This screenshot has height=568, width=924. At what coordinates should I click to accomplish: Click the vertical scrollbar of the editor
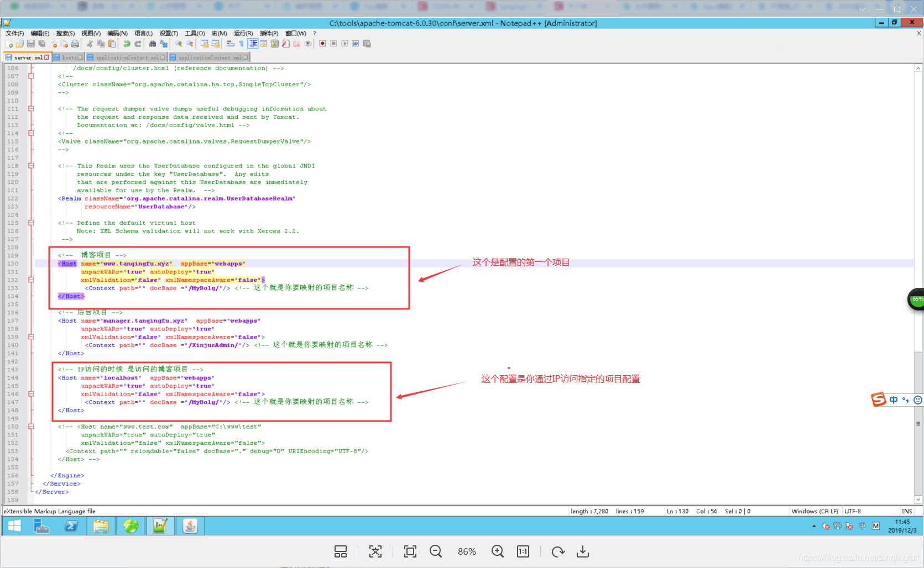tap(918, 284)
